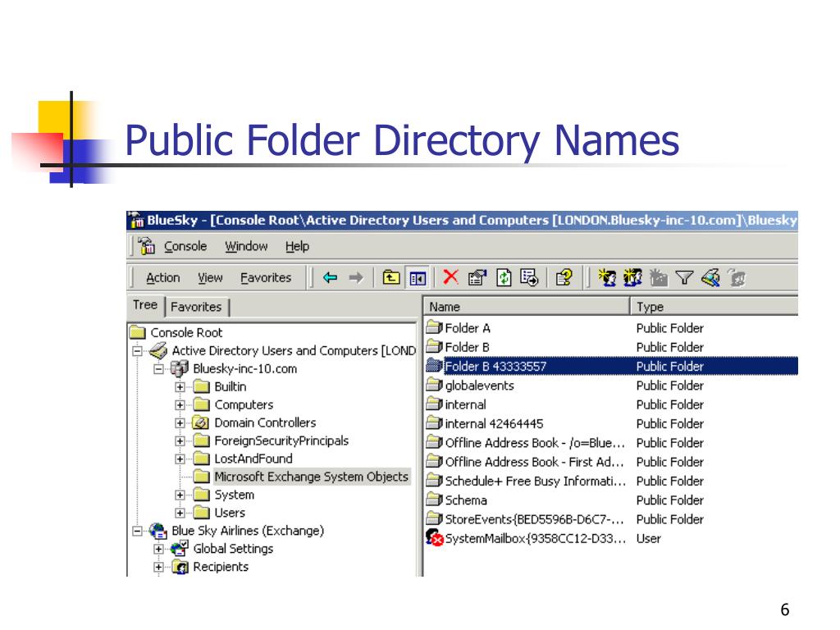840x630 pixels.
Task: Collapse Active Directory Users and Computers node
Action: tap(137, 351)
